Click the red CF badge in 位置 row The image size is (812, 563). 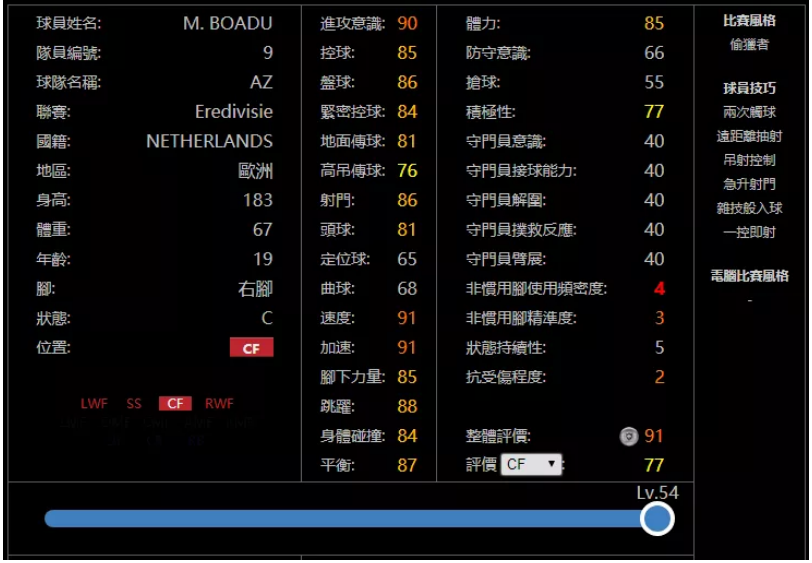coord(252,348)
